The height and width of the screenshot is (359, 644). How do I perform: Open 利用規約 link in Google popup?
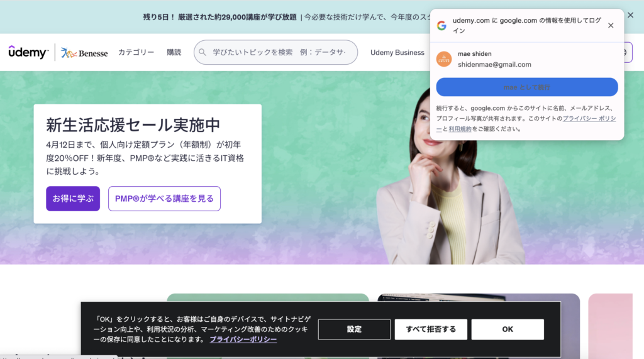pyautogui.click(x=460, y=129)
